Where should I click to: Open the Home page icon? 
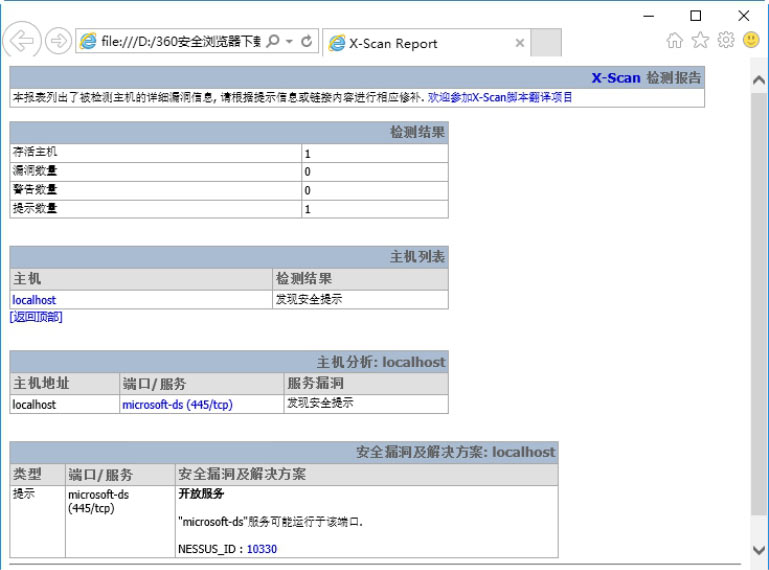[x=675, y=41]
